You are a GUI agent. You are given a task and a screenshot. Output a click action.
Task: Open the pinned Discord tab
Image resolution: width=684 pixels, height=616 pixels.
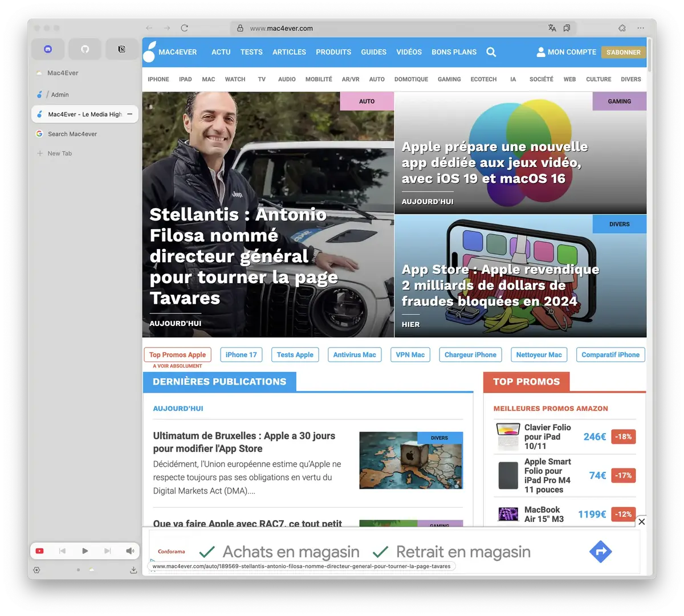click(48, 50)
